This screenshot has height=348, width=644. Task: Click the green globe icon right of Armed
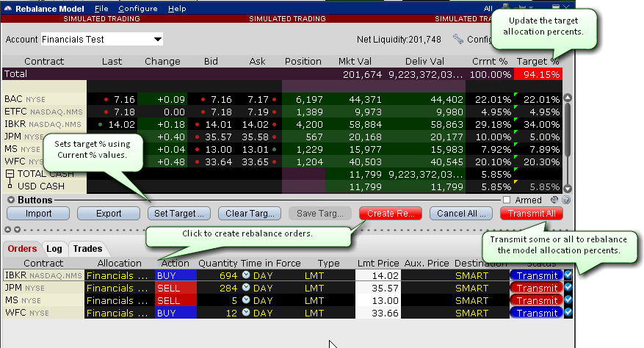click(x=554, y=200)
